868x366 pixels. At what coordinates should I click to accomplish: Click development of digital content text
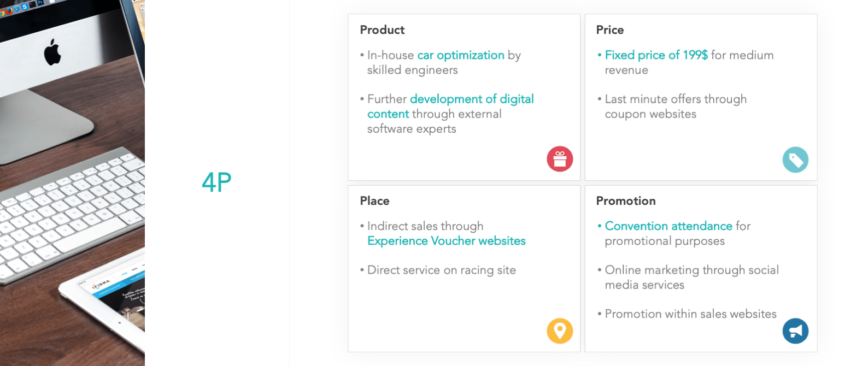click(x=450, y=107)
